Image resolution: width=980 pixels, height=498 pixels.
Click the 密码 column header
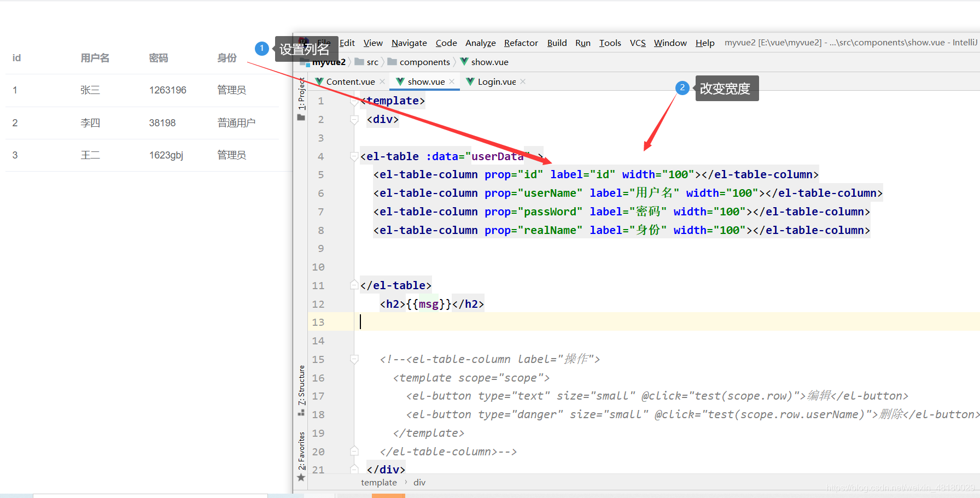[159, 58]
